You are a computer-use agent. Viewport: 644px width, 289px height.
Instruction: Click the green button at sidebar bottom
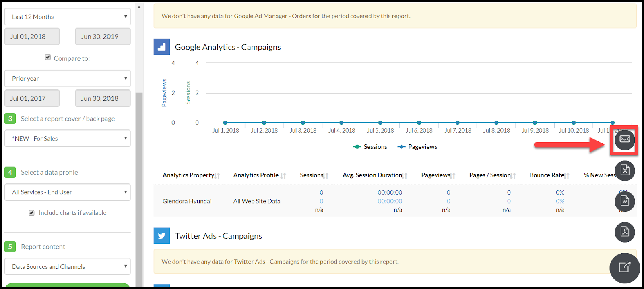68,286
